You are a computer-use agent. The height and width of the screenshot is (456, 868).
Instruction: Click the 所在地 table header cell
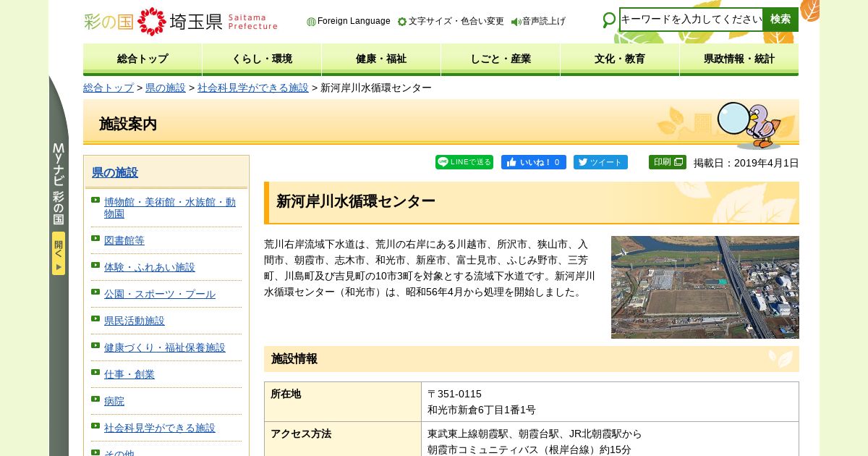pyautogui.click(x=343, y=402)
